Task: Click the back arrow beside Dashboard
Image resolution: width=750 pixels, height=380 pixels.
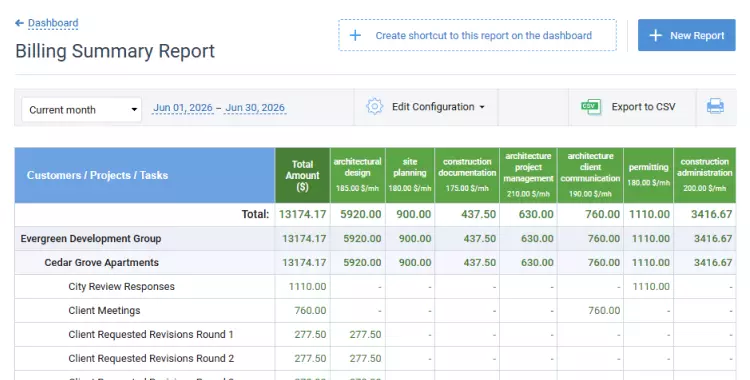Action: (19, 23)
